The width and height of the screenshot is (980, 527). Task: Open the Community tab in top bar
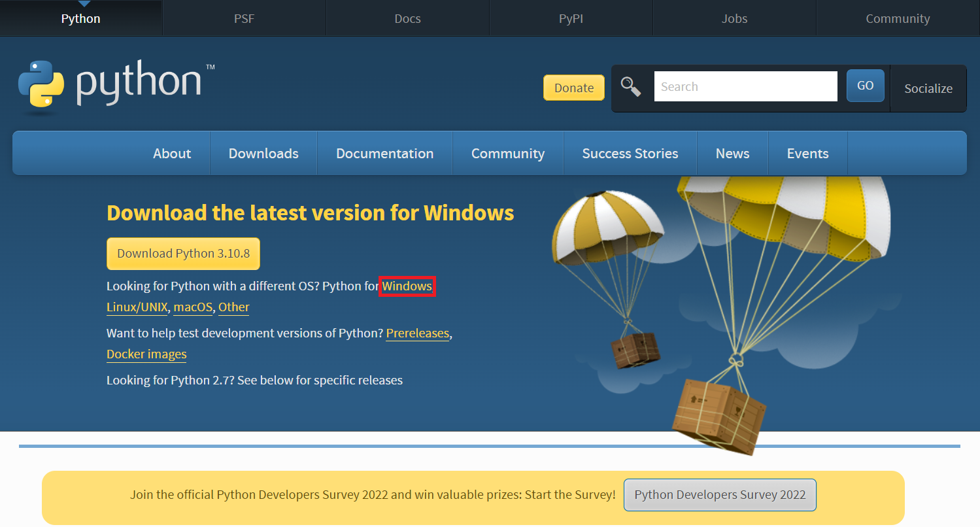[898, 18]
